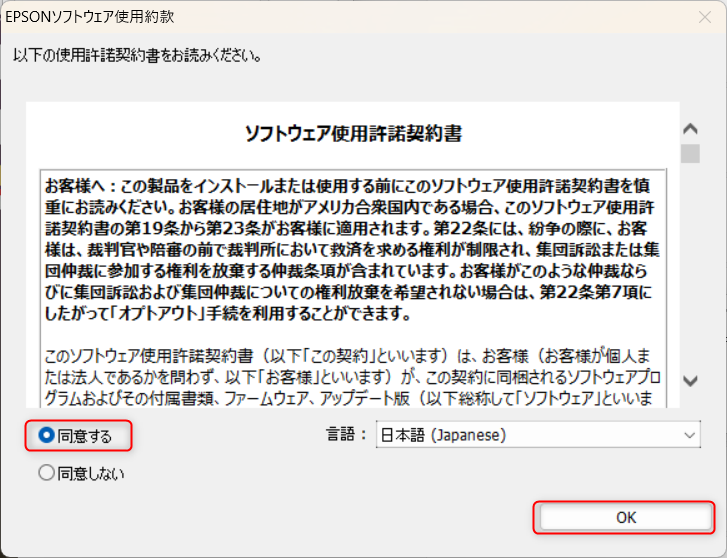727x558 pixels.
Task: Click the ソフトウェア使用許諾契約書 heading
Action: pyautogui.click(x=353, y=134)
